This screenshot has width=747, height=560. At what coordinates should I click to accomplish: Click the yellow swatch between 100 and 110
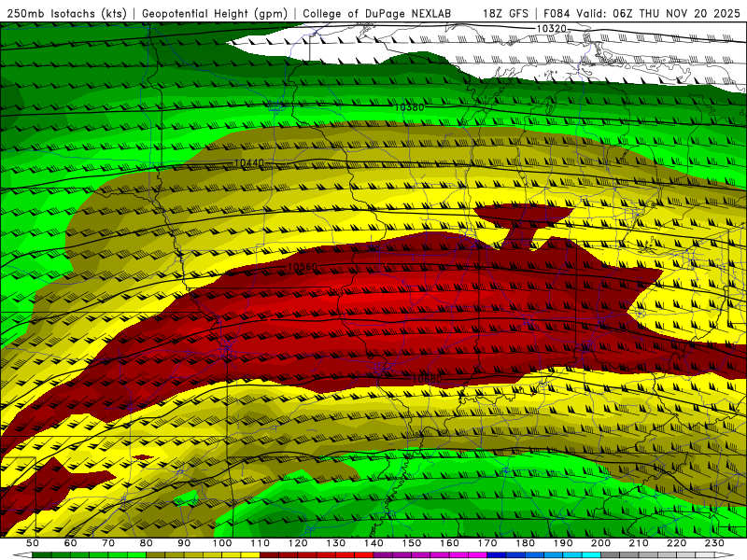tap(241, 554)
